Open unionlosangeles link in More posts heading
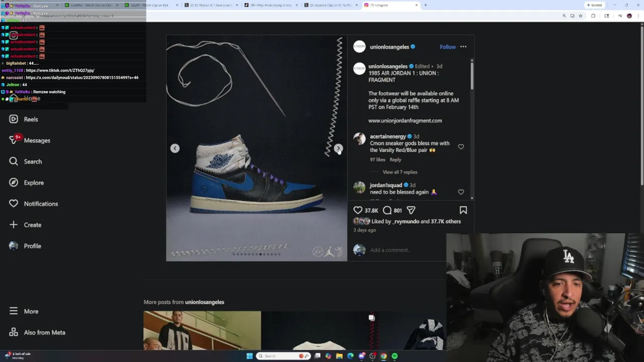Screen dimensions: 644x362 [204, 302]
